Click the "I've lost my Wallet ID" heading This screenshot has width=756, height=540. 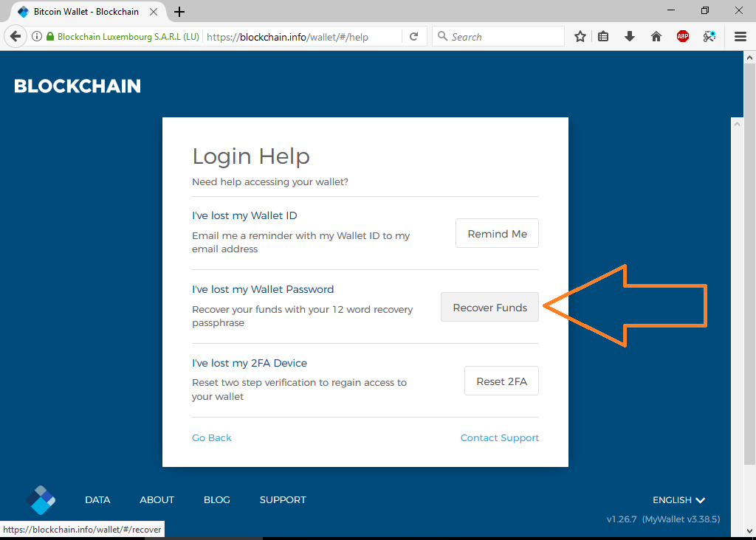(x=244, y=215)
